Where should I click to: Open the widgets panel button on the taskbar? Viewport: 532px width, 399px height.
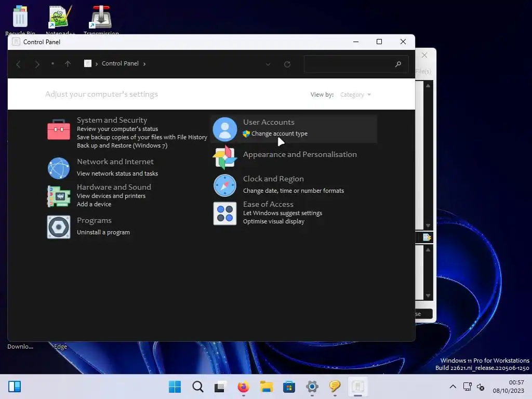click(x=15, y=387)
